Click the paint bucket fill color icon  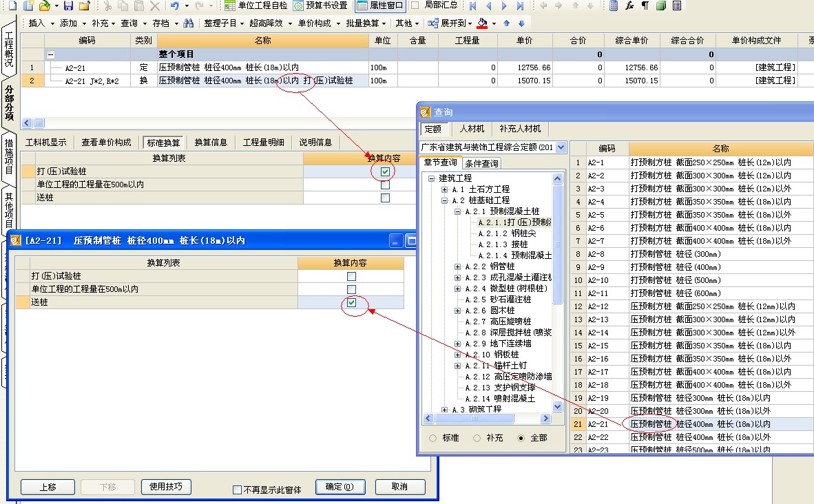(482, 23)
